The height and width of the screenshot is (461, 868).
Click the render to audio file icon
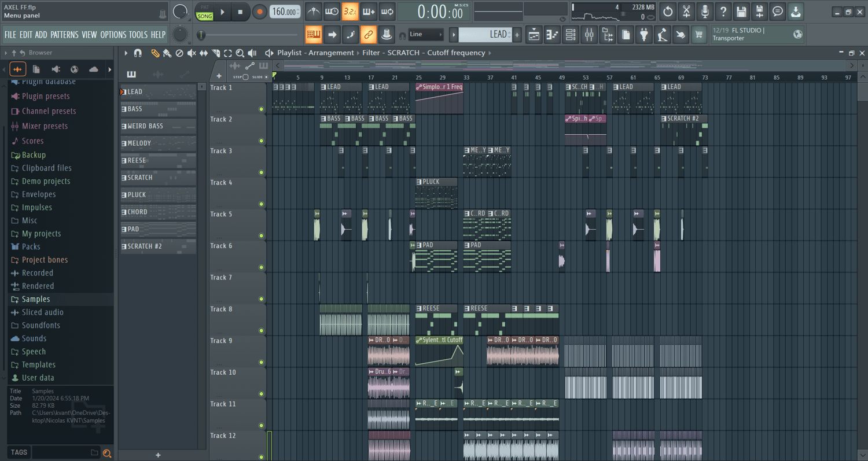[760, 11]
